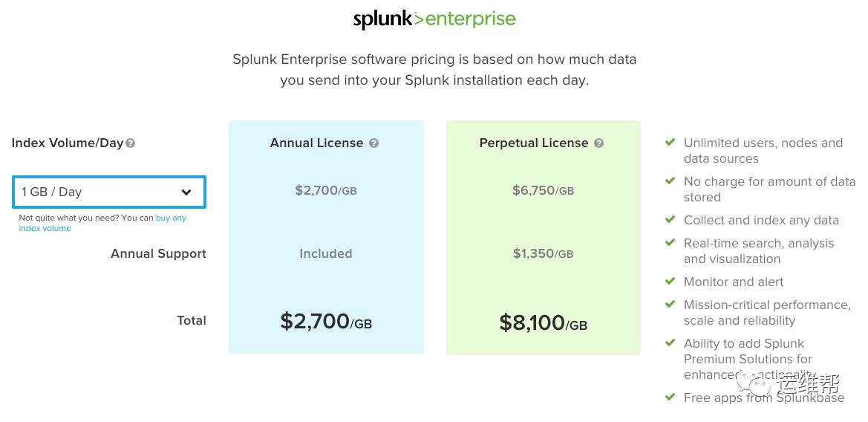The height and width of the screenshot is (422, 868).
Task: Click the Perpetual License help question icon
Action: coord(598,143)
